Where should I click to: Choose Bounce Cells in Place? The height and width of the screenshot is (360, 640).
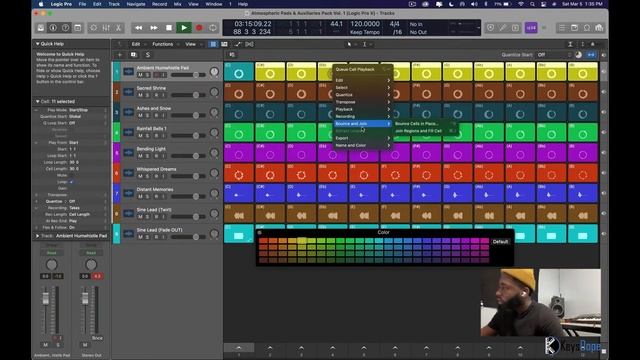pyautogui.click(x=424, y=124)
